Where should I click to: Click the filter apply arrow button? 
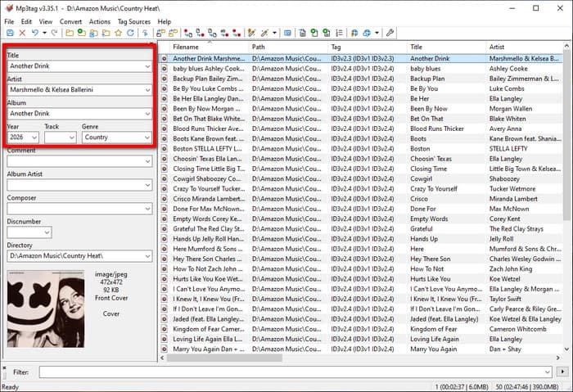point(562,372)
